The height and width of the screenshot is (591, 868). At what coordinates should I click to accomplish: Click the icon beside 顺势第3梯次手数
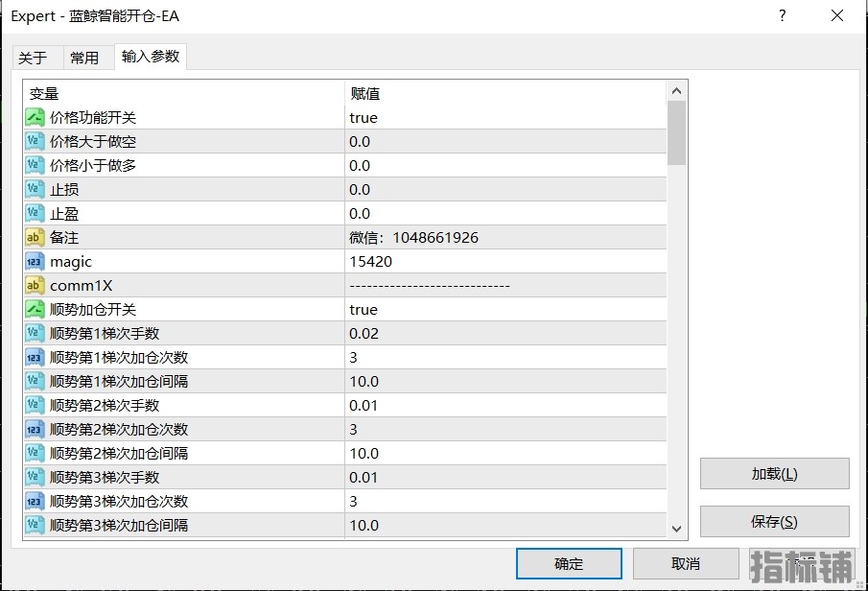(35, 478)
